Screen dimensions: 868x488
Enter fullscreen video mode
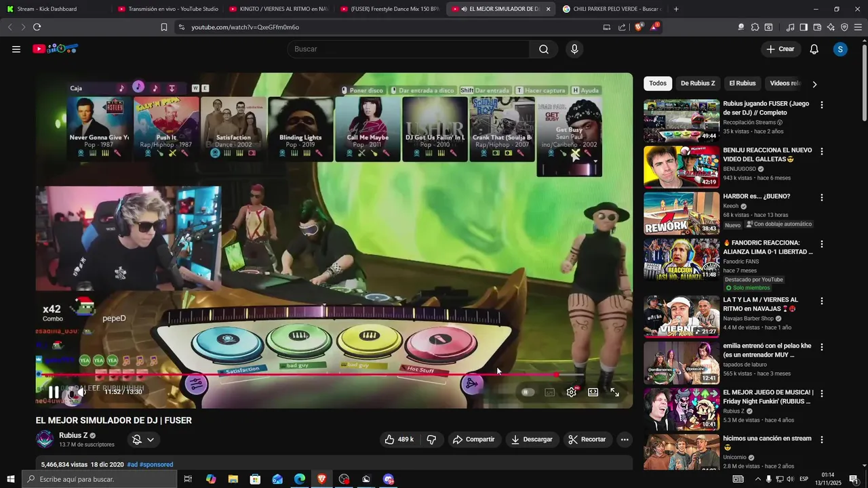(x=615, y=392)
